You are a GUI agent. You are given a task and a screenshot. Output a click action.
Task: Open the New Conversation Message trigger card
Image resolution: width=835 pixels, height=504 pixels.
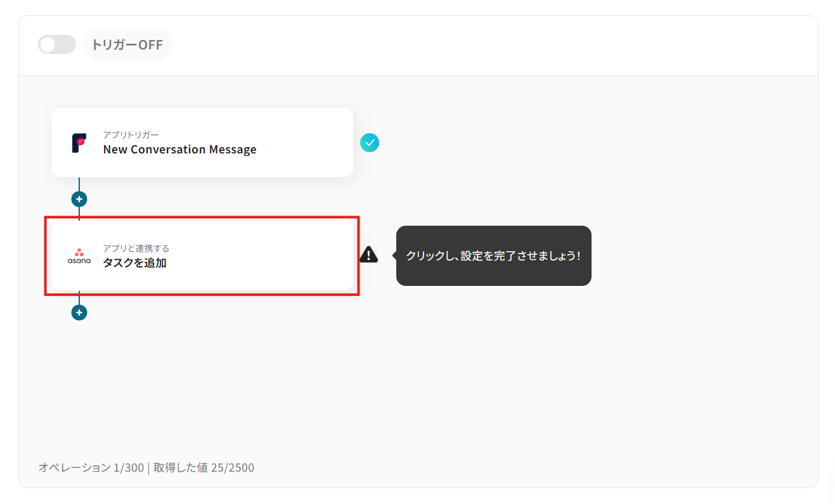pos(202,143)
